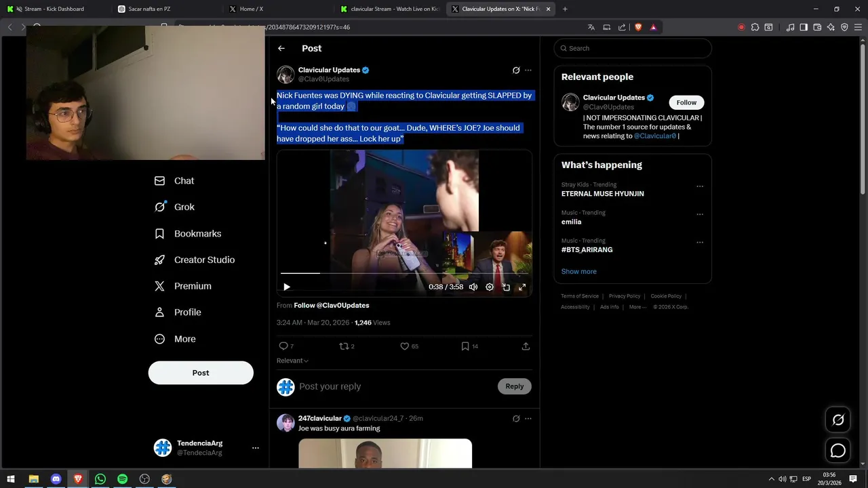This screenshot has width=868, height=488.
Task: Follow Clavicular Updates
Action: pos(686,102)
